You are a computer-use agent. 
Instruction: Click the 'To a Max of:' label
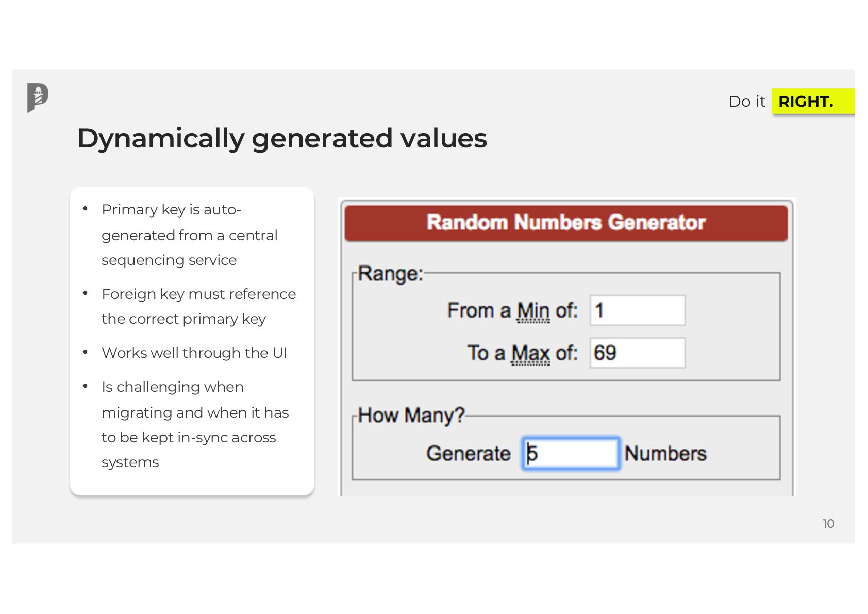[522, 353]
